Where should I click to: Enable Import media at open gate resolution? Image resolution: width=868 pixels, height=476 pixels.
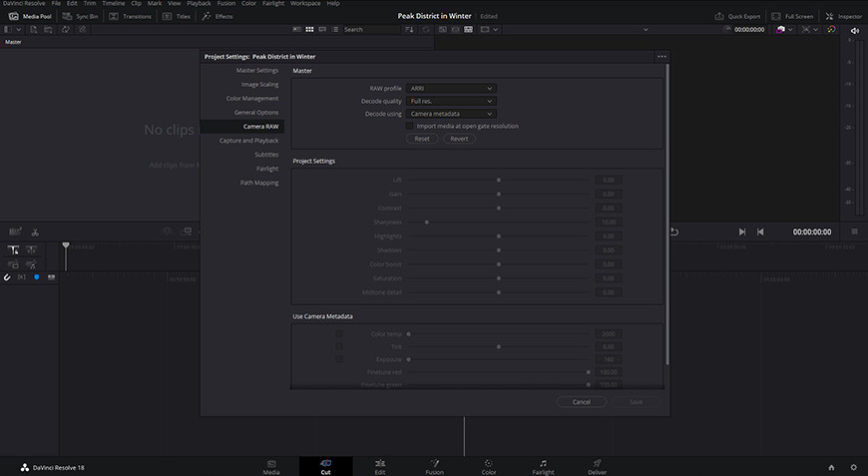[410, 126]
